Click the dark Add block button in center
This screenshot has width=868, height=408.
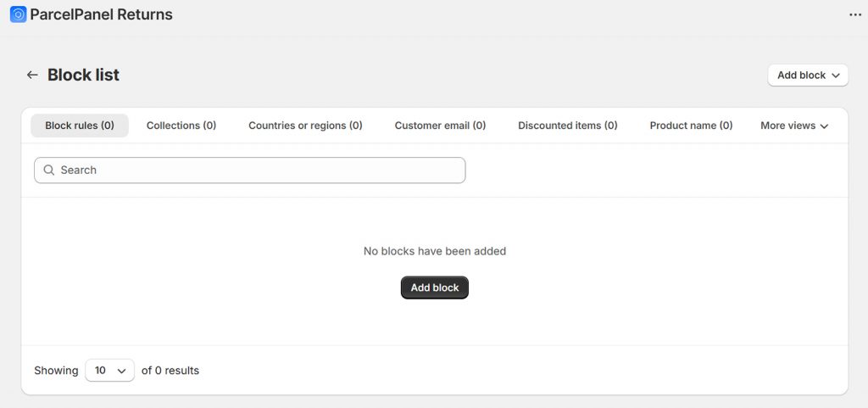coord(435,288)
